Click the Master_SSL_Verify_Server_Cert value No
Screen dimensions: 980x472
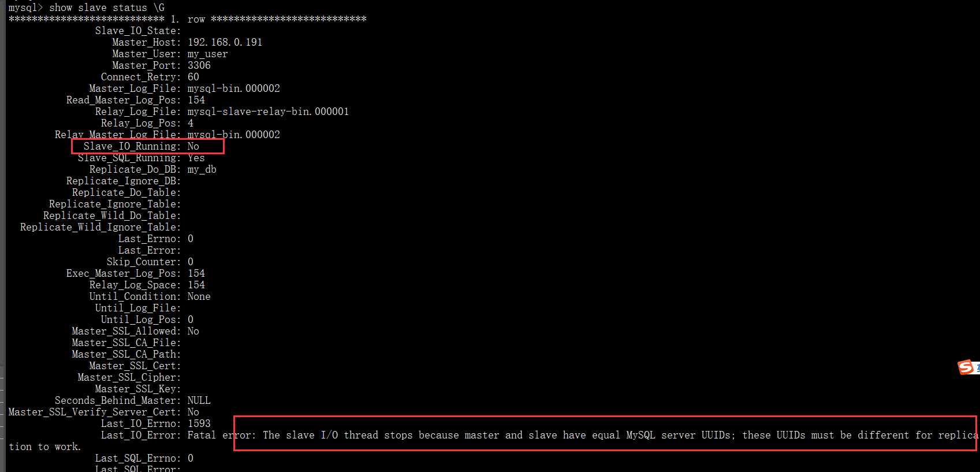(x=193, y=412)
